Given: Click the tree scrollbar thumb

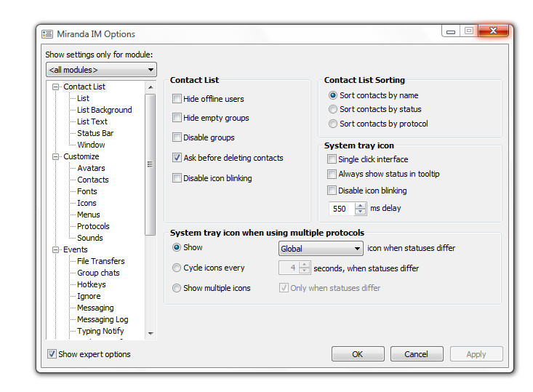Looking at the screenshot, I should coord(150,164).
